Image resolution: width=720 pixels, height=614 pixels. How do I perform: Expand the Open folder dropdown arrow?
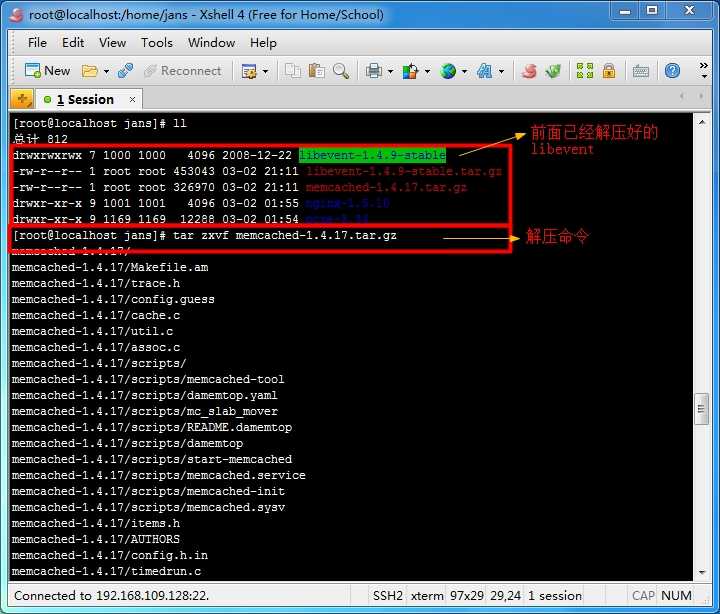pyautogui.click(x=106, y=72)
